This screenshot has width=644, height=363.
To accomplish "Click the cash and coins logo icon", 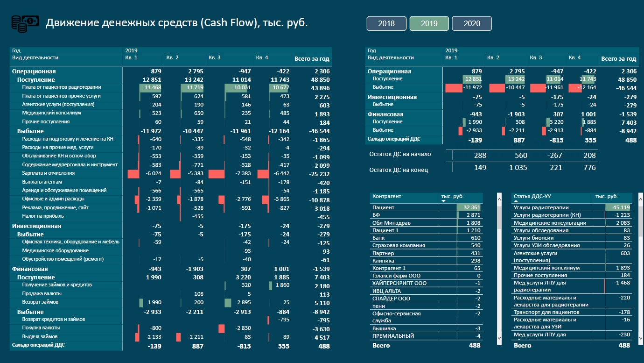I will pyautogui.click(x=25, y=24).
